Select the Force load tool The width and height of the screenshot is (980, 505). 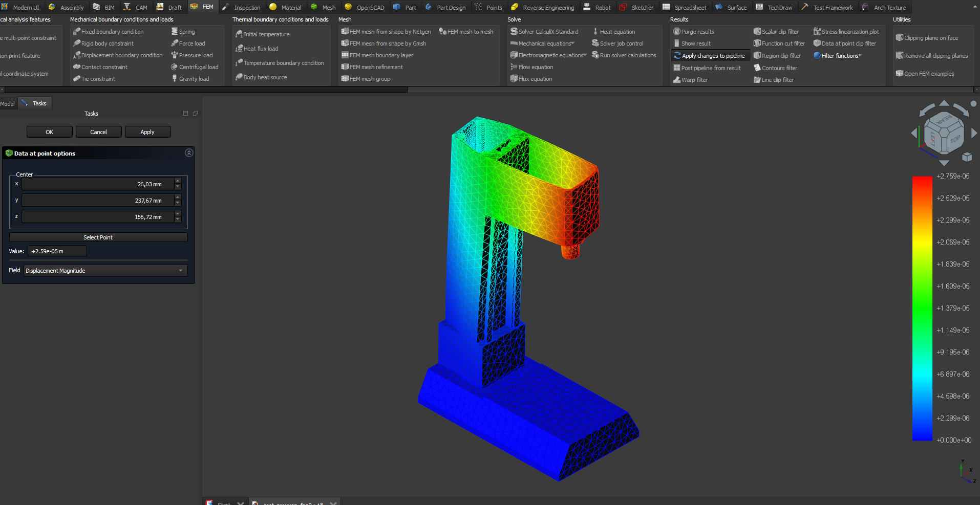pos(191,43)
